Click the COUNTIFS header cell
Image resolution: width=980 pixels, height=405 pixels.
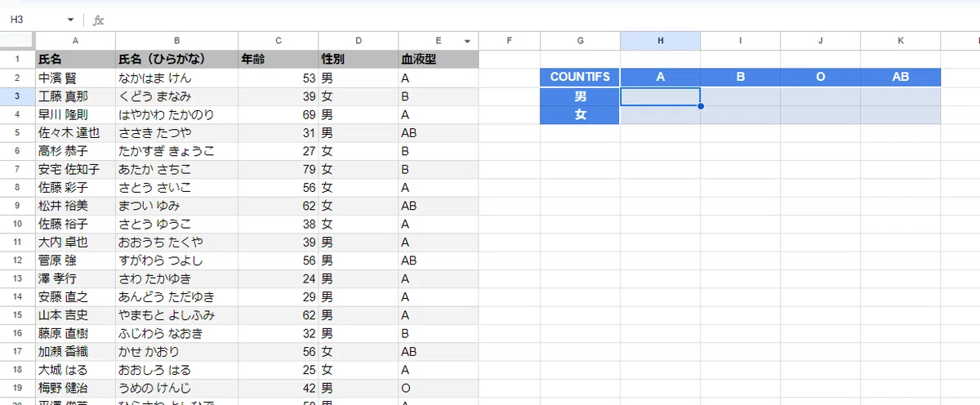pos(580,77)
